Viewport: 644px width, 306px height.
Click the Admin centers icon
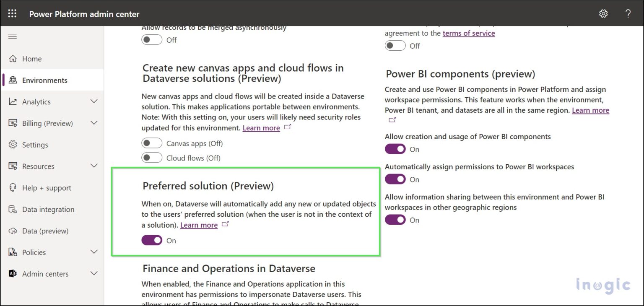(x=13, y=273)
